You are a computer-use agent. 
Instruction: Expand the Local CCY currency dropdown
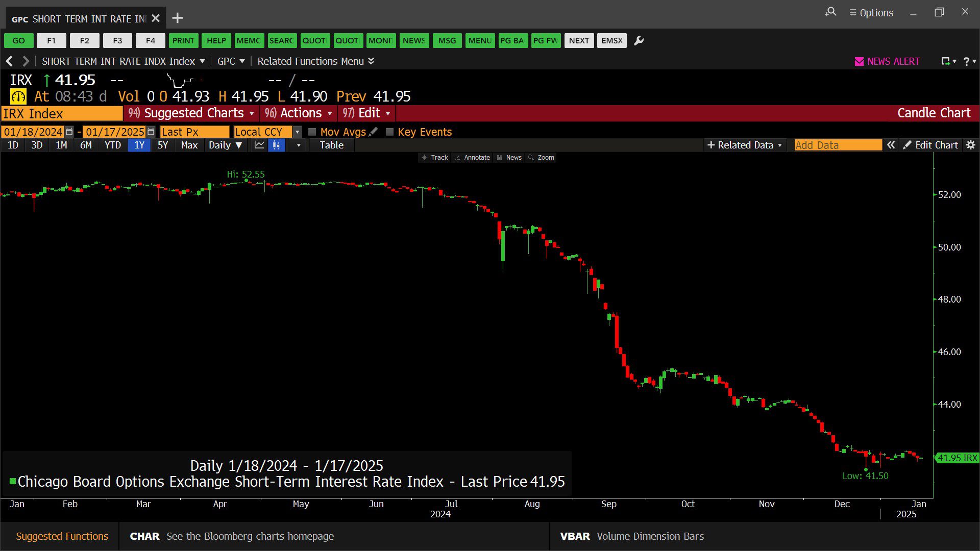297,132
